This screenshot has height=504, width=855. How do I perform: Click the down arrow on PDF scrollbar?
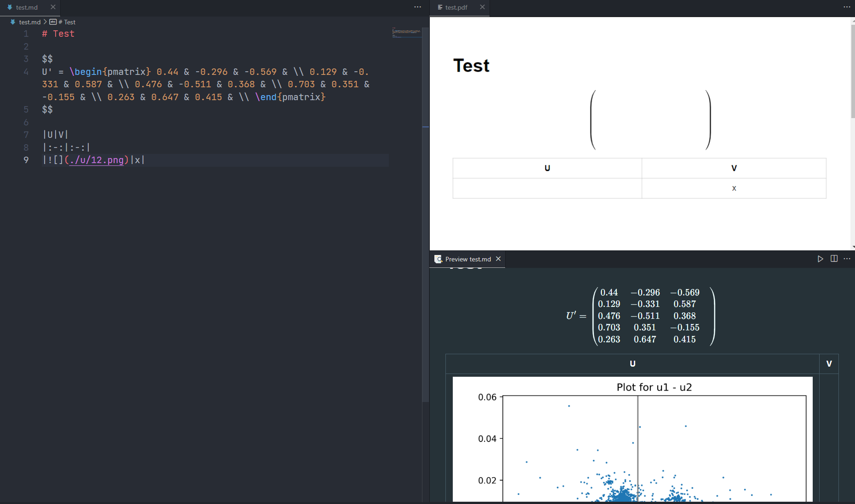point(853,246)
